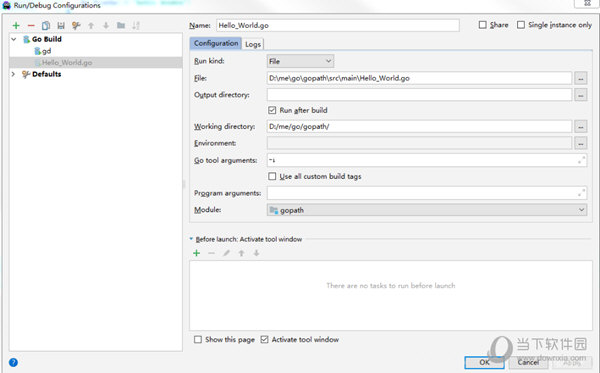Image resolution: width=600 pixels, height=373 pixels.
Task: Edit the before-launch task pencil icon
Action: (x=227, y=253)
